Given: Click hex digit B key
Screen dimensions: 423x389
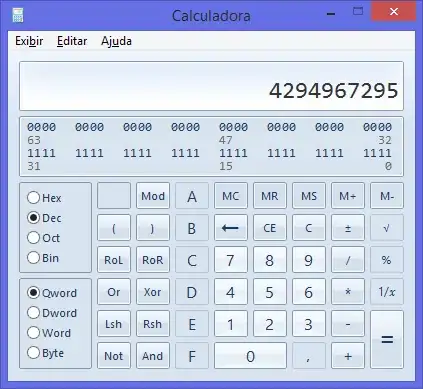Looking at the screenshot, I should tap(192, 228).
